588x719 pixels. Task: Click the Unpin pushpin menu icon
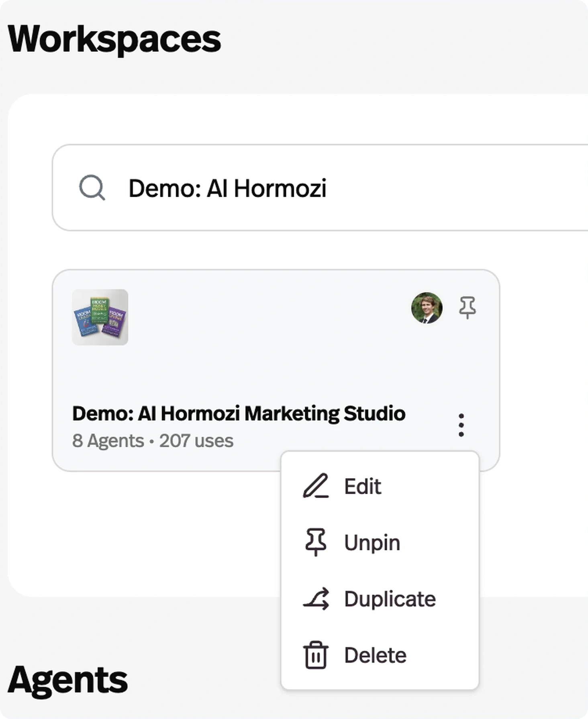pyautogui.click(x=316, y=542)
